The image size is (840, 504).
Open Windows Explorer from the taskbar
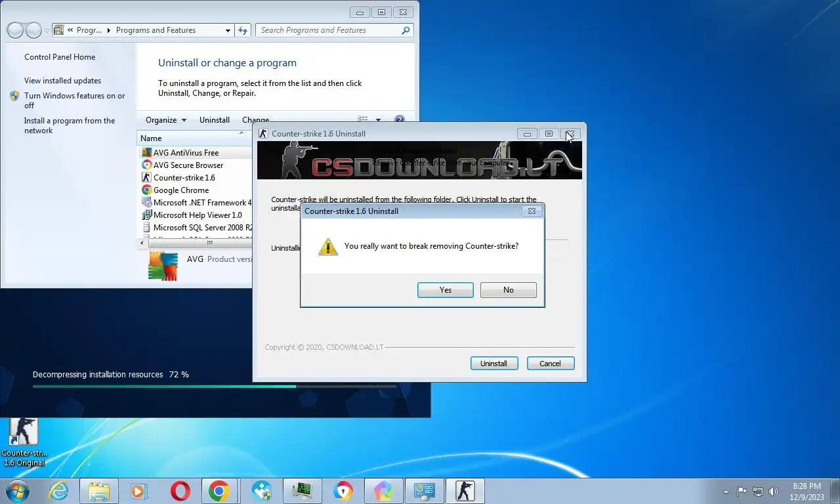[99, 491]
